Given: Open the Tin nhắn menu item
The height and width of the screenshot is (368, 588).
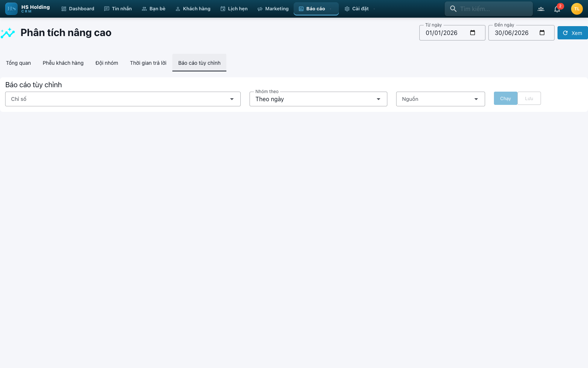Looking at the screenshot, I should coord(118,9).
